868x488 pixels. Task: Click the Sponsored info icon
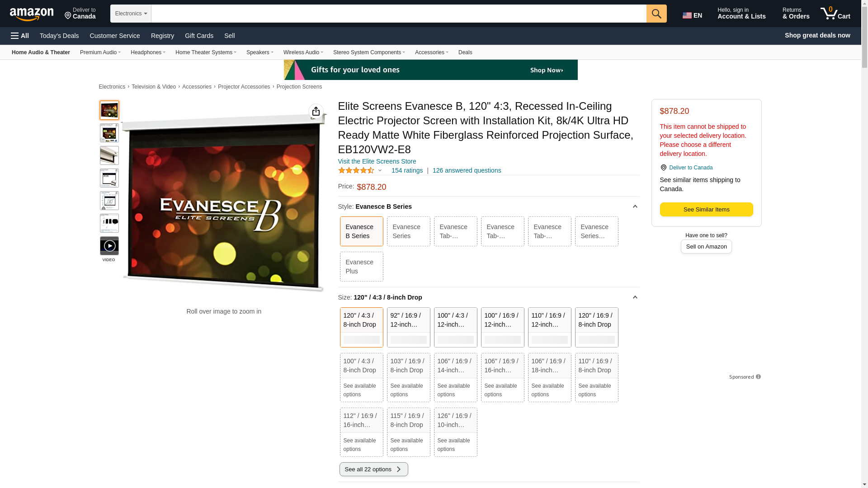(758, 377)
